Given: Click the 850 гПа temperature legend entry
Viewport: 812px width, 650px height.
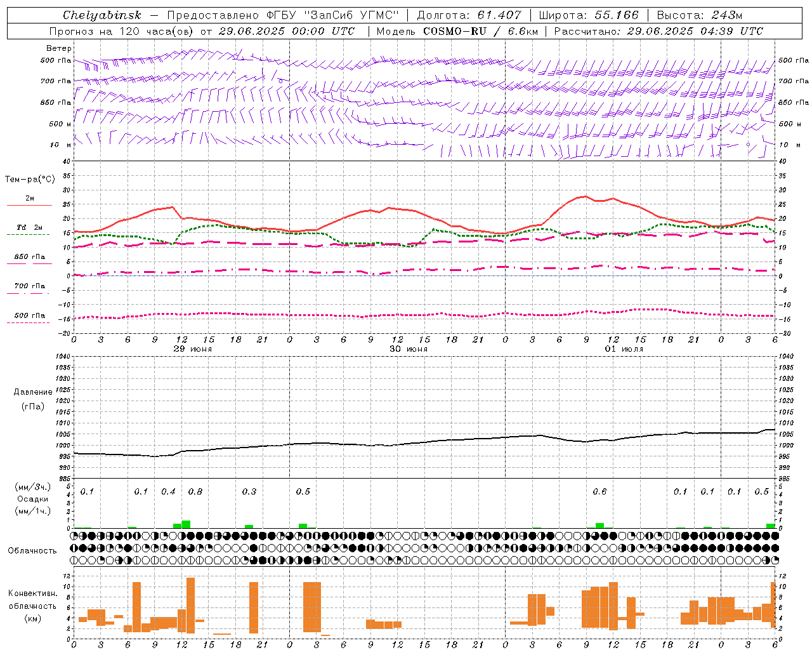Looking at the screenshot, I should click(30, 257).
